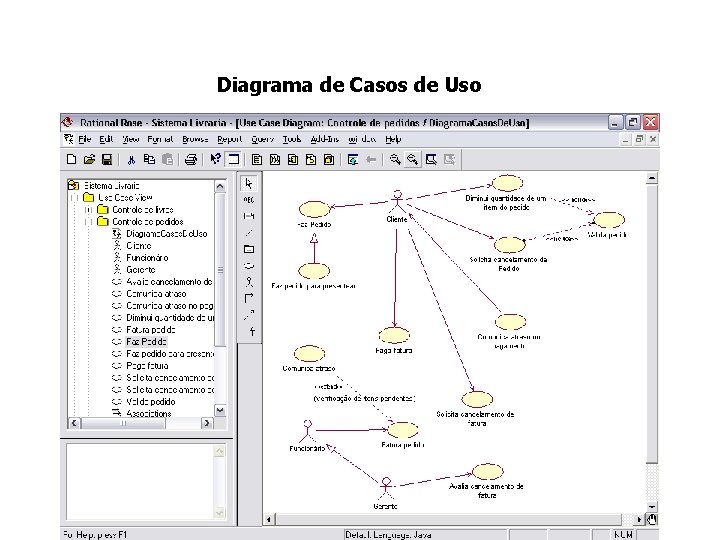
Task: Click the Undo Fit In Window icon
Action: click(x=450, y=159)
